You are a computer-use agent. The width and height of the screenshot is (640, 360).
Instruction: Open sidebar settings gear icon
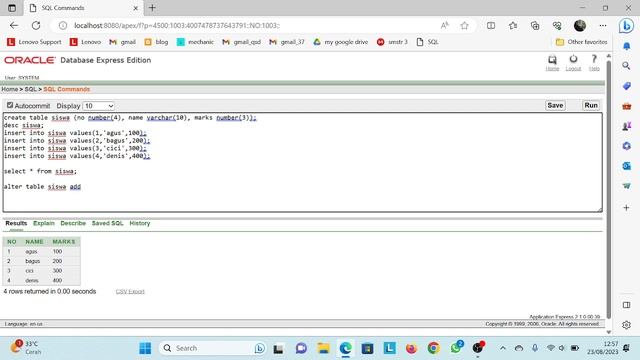(x=627, y=325)
